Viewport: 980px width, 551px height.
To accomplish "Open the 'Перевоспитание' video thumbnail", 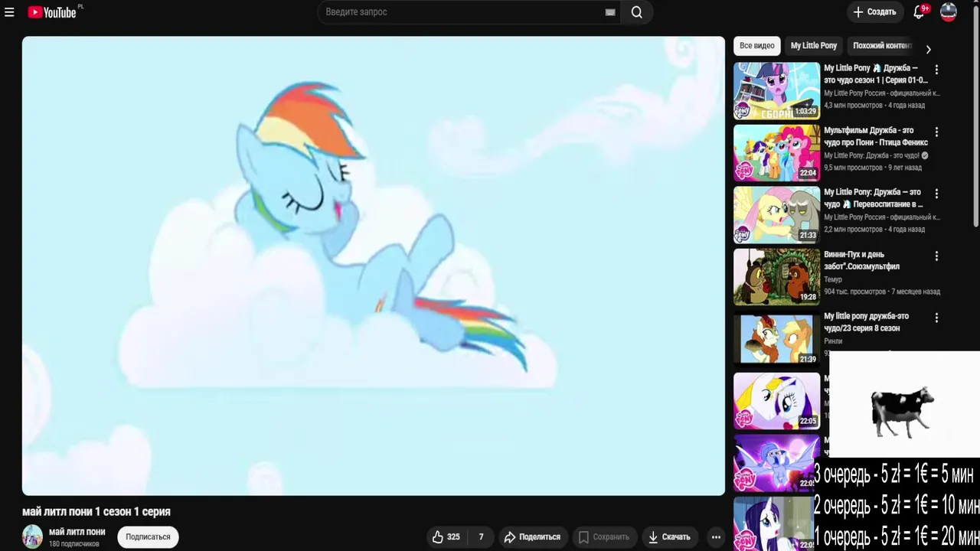I will click(776, 215).
